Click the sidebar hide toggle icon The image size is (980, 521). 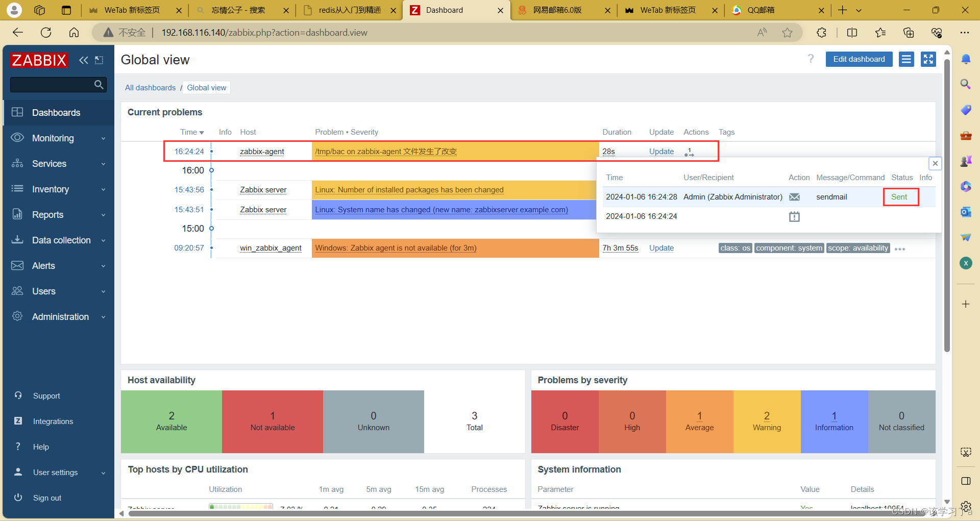tap(99, 60)
